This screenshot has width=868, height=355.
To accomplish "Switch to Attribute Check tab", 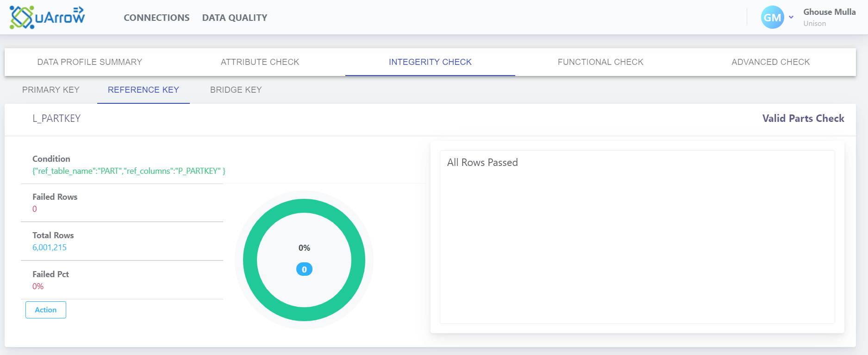I will coord(260,62).
